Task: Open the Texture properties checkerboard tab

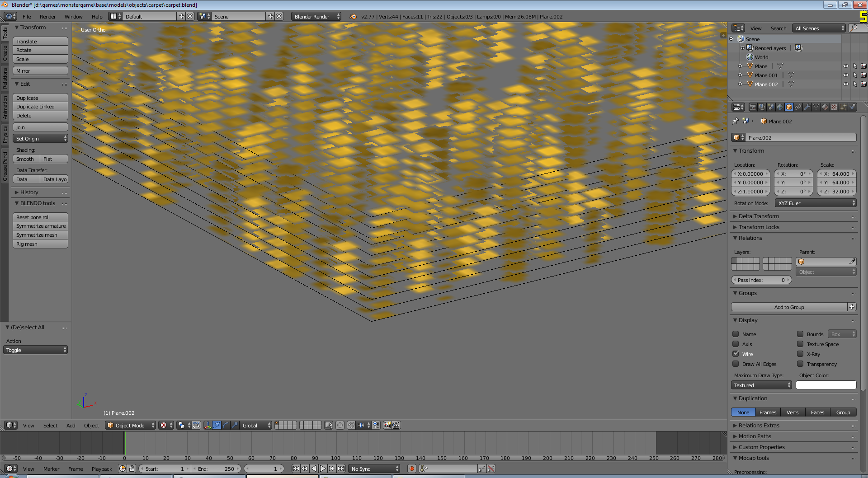Action: 834,107
